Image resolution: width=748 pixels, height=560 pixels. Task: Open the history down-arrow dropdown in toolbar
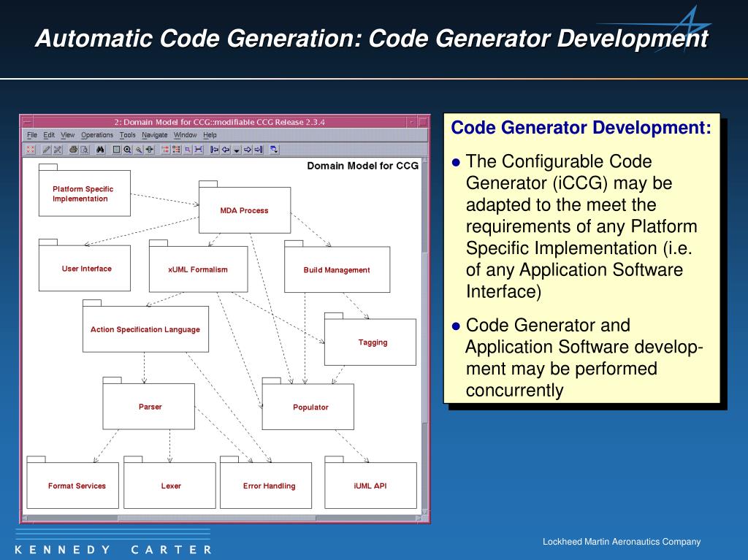[237, 150]
